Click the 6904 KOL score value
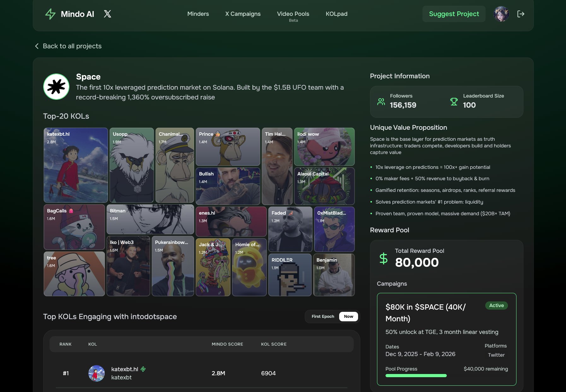 point(268,373)
